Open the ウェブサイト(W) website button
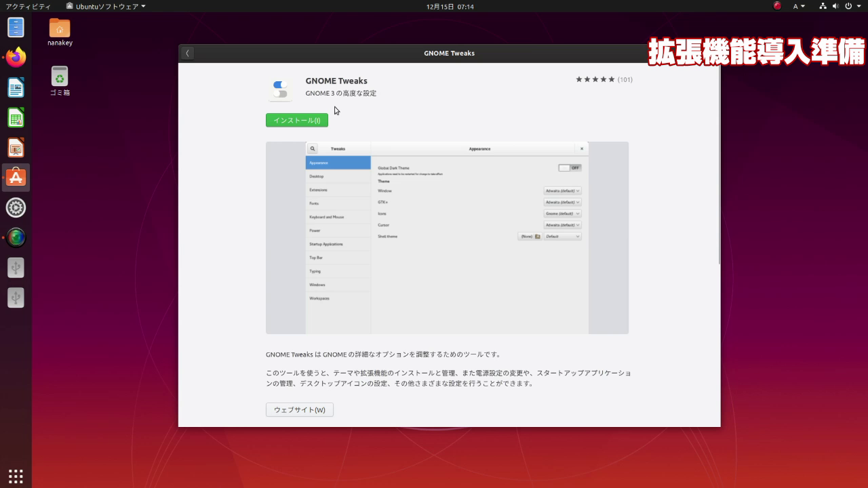Viewport: 868px width, 488px height. tap(300, 410)
